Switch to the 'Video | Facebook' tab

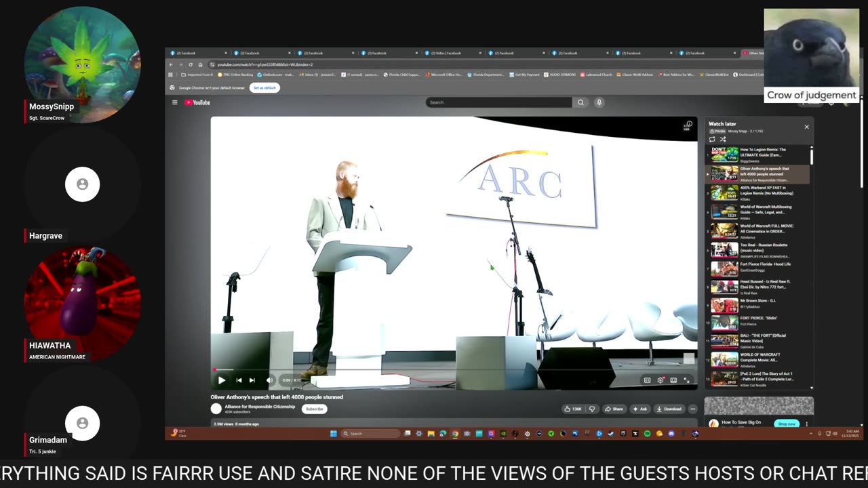tap(452, 53)
